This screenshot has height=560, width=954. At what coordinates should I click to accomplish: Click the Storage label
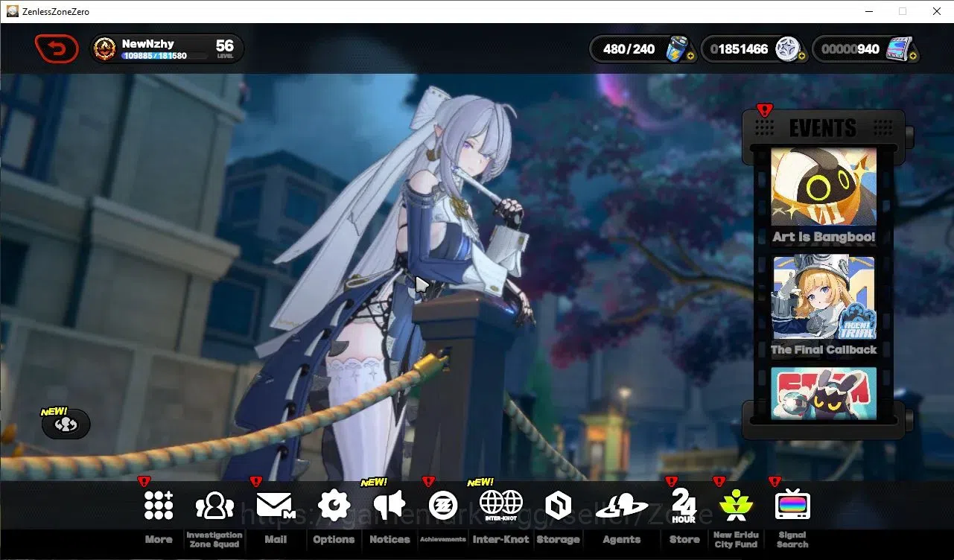click(x=558, y=539)
